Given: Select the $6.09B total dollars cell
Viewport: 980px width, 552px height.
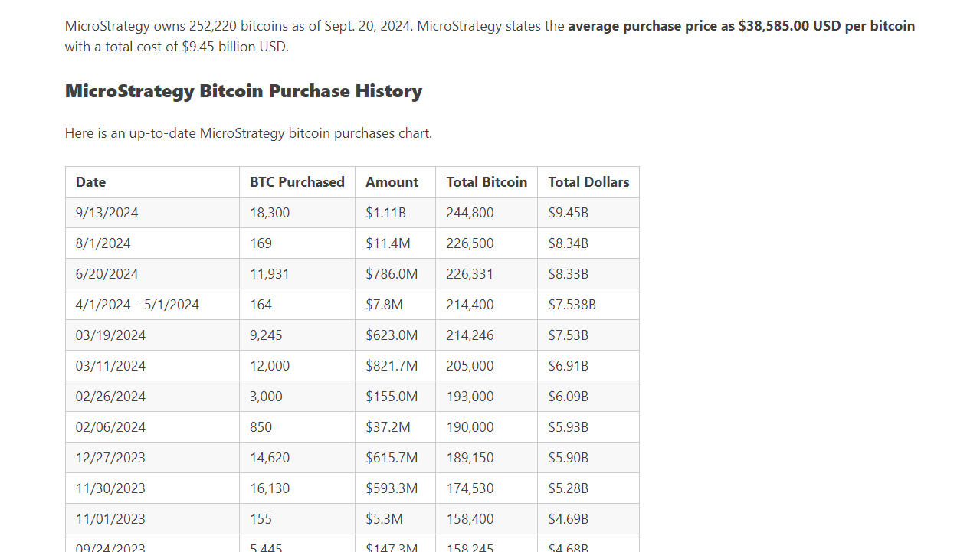Looking at the screenshot, I should point(588,397).
